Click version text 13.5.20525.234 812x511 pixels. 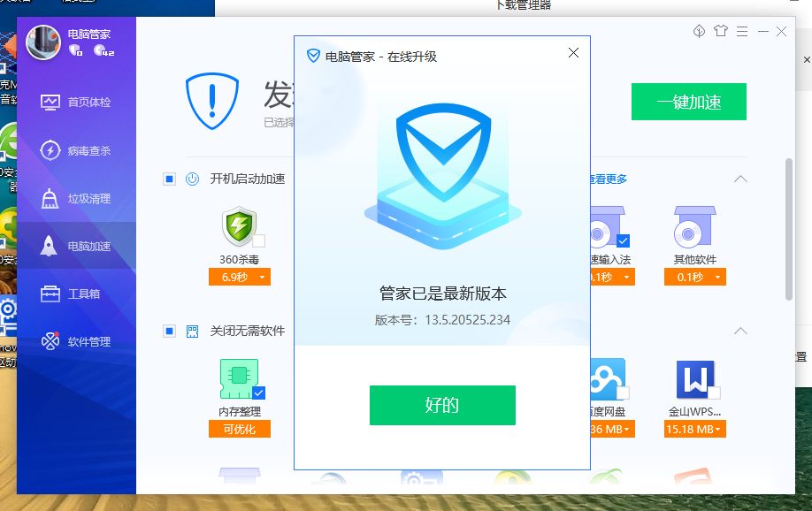point(468,320)
